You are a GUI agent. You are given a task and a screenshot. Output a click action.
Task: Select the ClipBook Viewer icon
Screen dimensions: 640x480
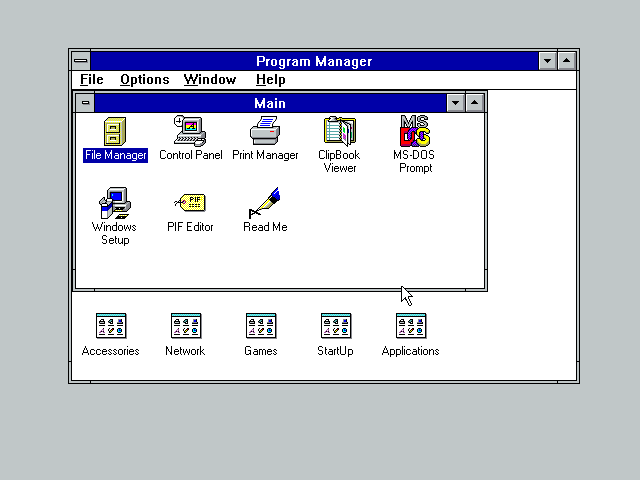340,131
